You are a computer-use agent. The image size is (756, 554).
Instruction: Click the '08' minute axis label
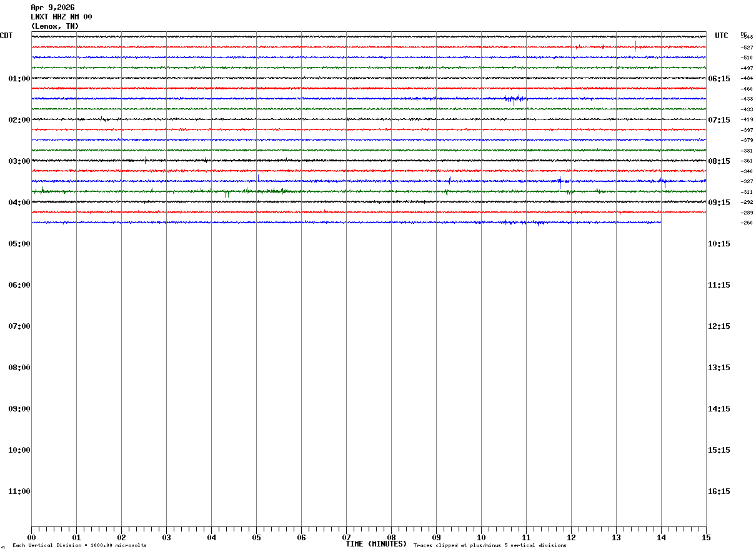click(x=391, y=538)
